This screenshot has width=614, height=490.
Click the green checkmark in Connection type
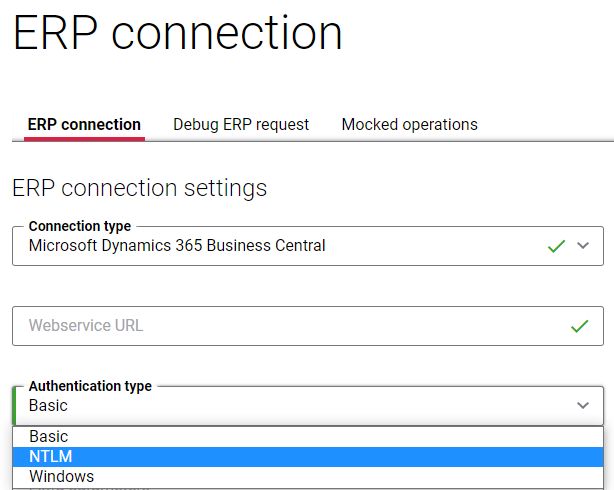556,246
